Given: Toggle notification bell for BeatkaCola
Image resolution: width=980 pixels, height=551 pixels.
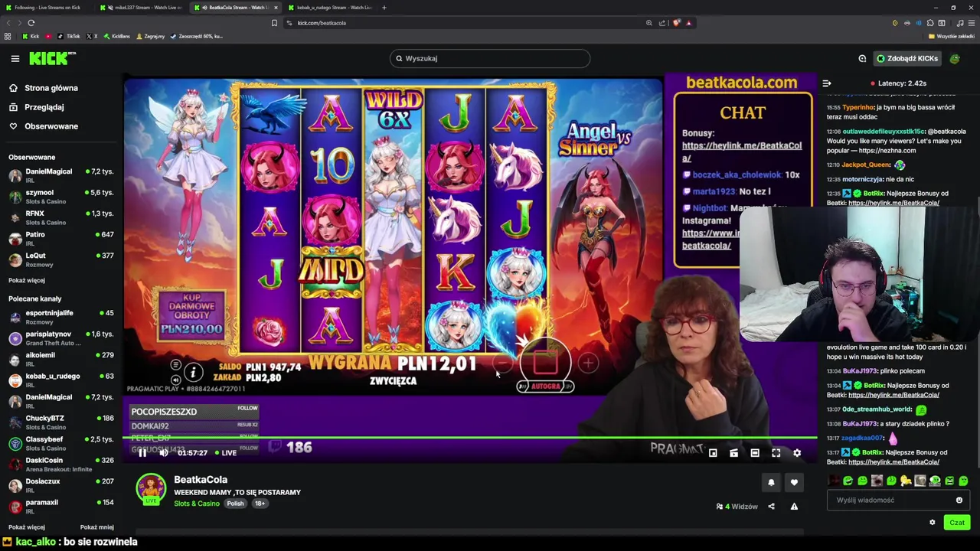Looking at the screenshot, I should [771, 482].
